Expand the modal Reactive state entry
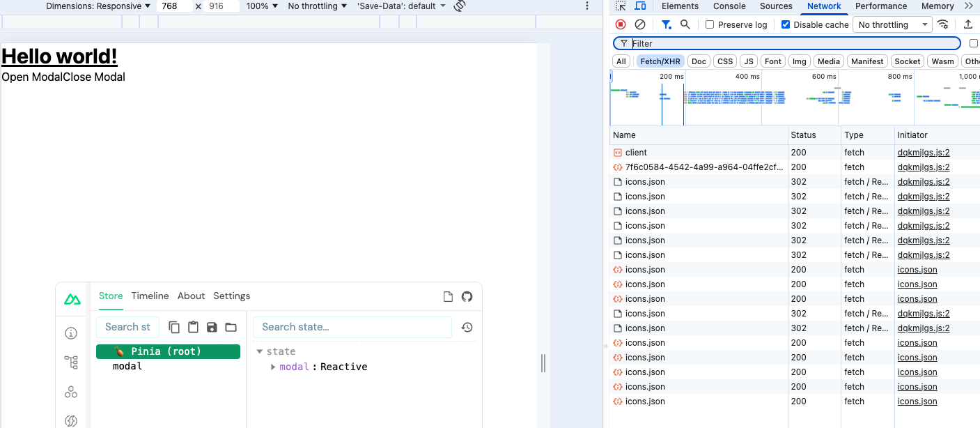Screen dimensions: 980x428 pyautogui.click(x=273, y=367)
